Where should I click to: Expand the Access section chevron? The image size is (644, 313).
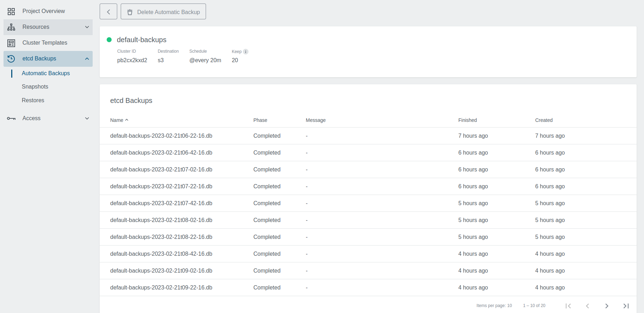click(87, 118)
